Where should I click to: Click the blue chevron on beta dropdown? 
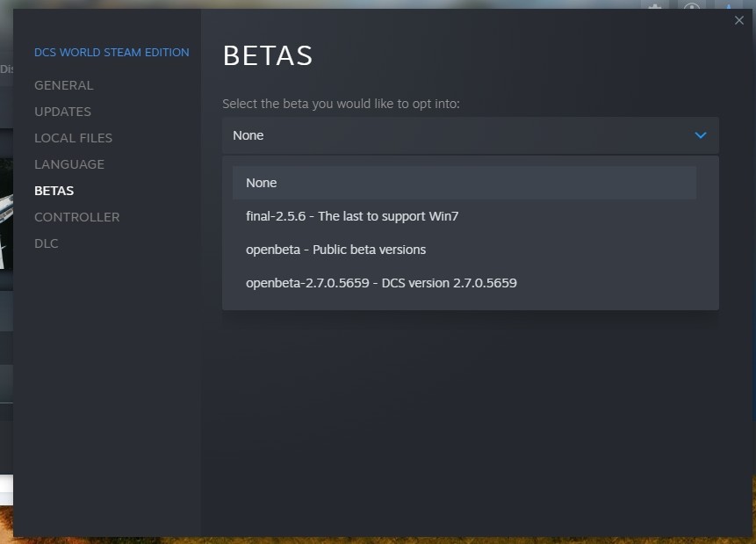pyautogui.click(x=700, y=135)
